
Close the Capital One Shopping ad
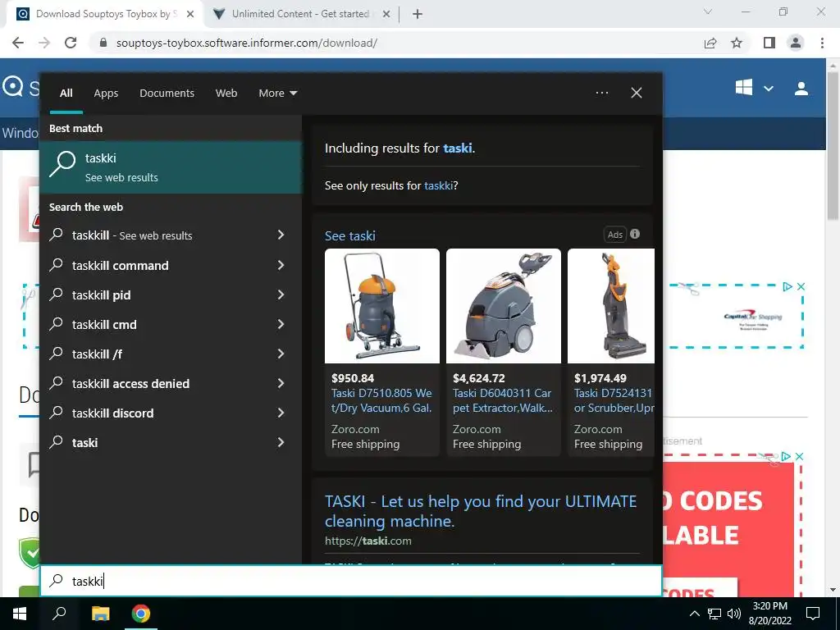pyautogui.click(x=801, y=286)
